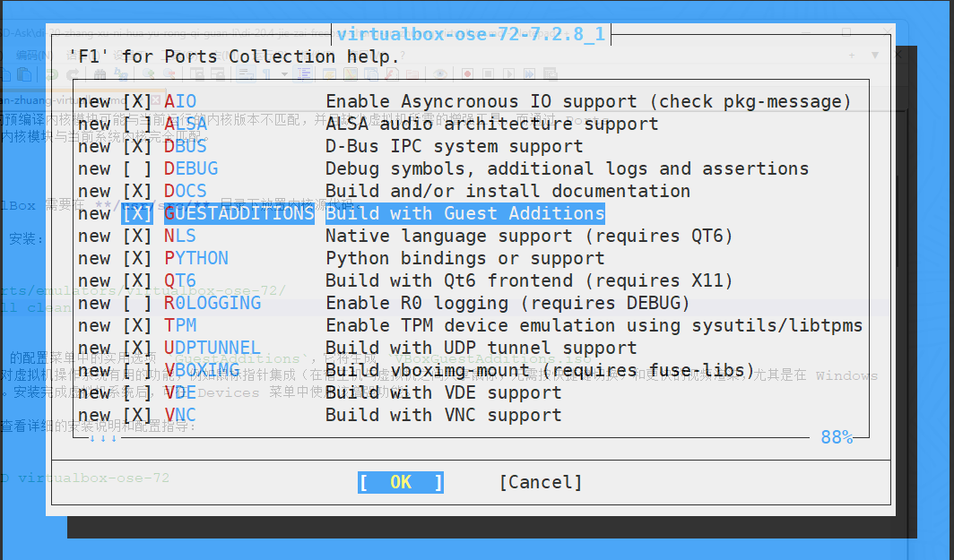The width and height of the screenshot is (954, 560).
Task: Select the DBUS option name
Action: point(186,147)
